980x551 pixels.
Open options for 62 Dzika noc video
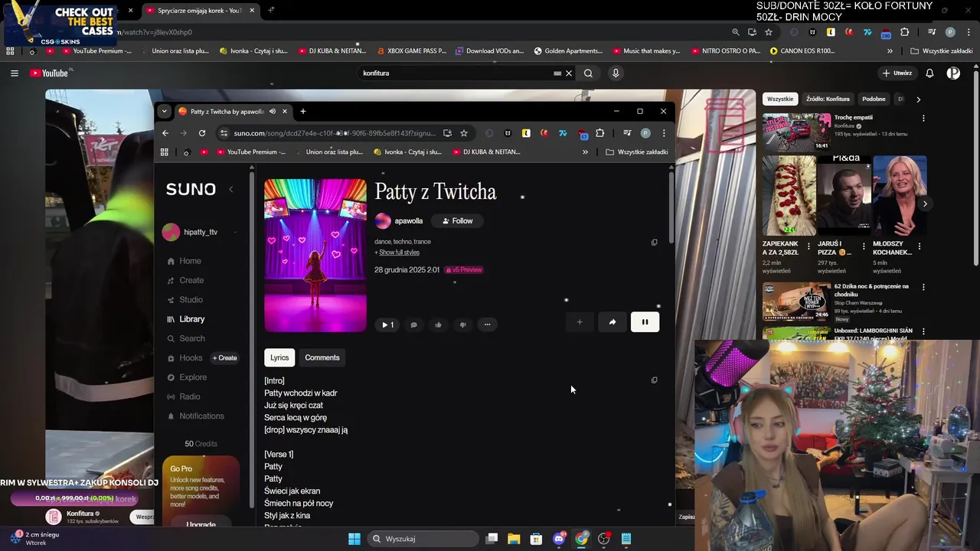[x=923, y=287]
